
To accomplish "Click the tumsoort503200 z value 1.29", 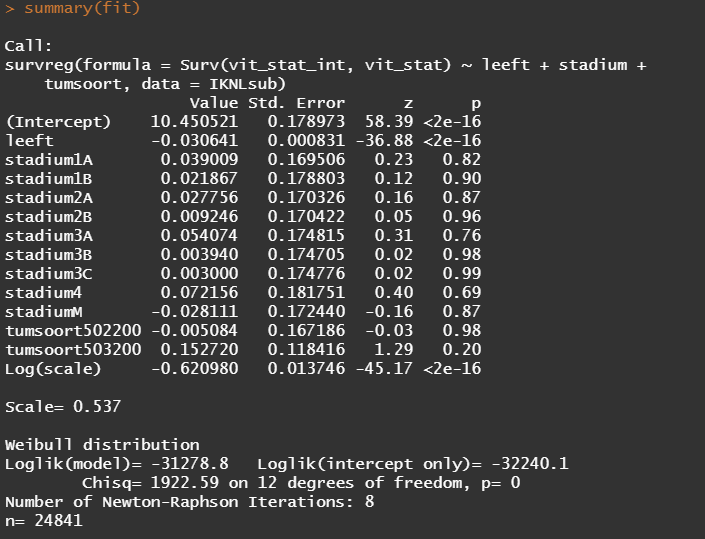I will coord(393,349).
